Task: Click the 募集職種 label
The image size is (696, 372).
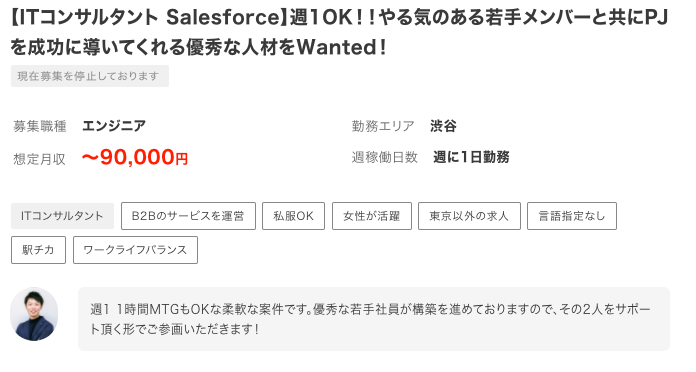Action: point(40,127)
